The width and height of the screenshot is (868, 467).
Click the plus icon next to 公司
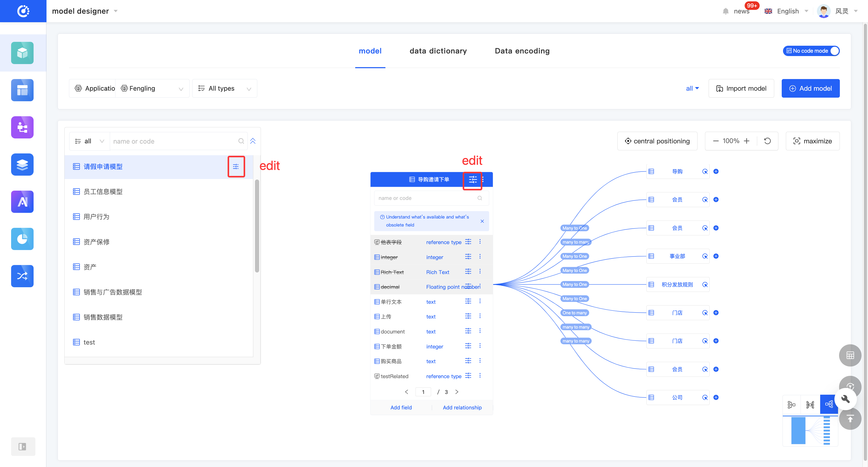click(x=716, y=397)
